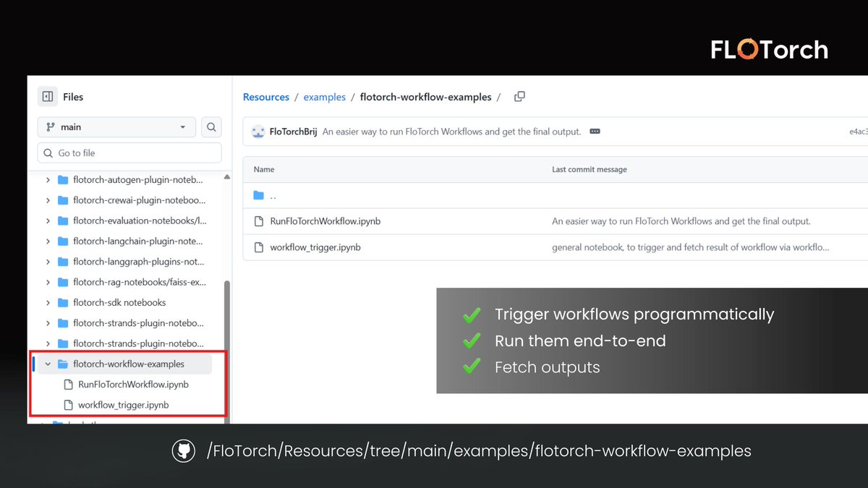Screen dimensions: 868x488
Task: Select flotorch-langchain-plugin folder icon in tree
Action: pyautogui.click(x=62, y=241)
